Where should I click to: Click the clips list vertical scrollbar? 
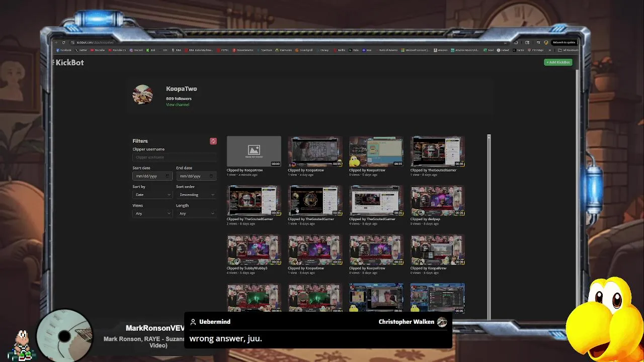pos(489,226)
